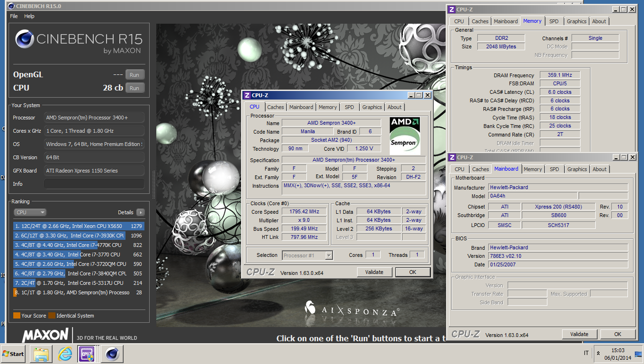Click the IT language indicator in tray
The image size is (644, 364).
[x=587, y=353]
